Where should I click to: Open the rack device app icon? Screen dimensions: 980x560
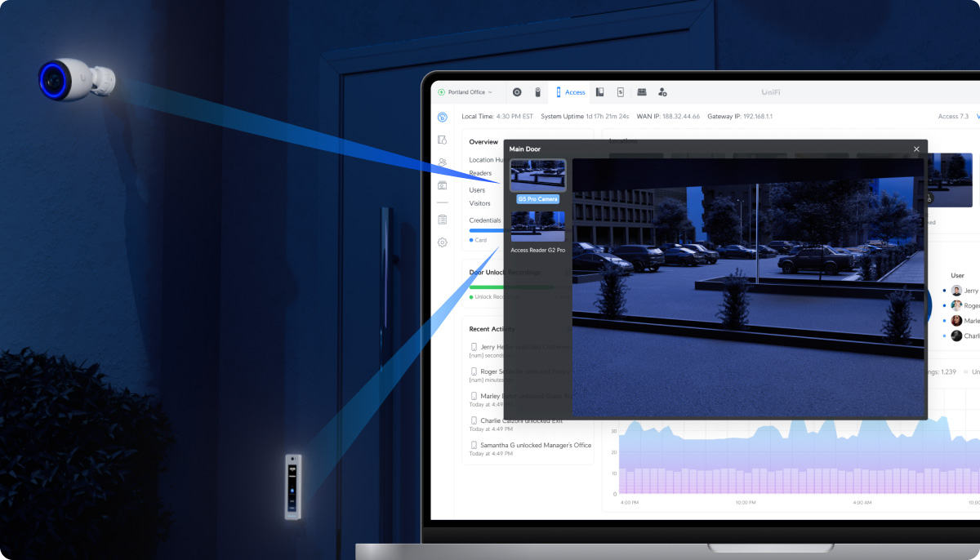pyautogui.click(x=642, y=92)
